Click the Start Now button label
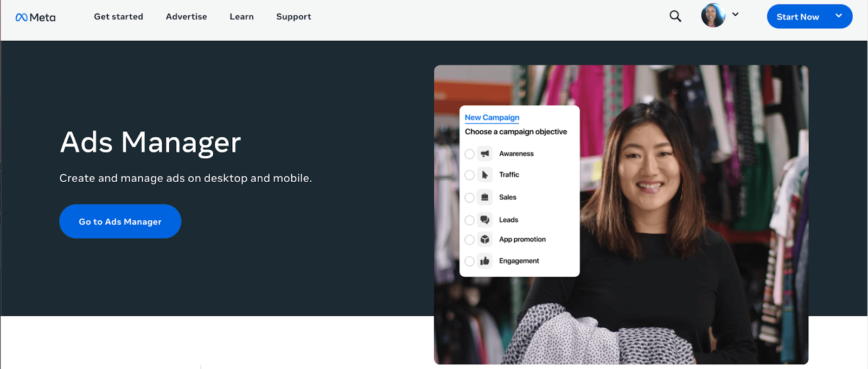 pyautogui.click(x=797, y=17)
